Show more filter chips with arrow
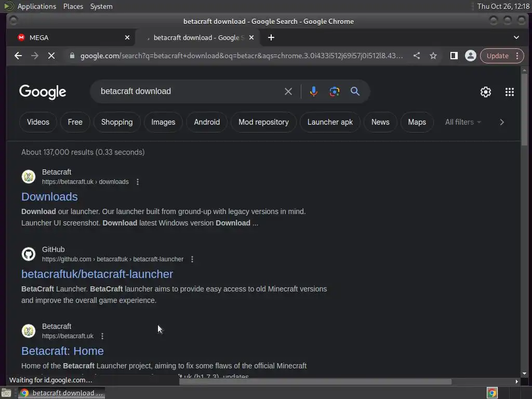Image resolution: width=532 pixels, height=399 pixels. [x=502, y=122]
